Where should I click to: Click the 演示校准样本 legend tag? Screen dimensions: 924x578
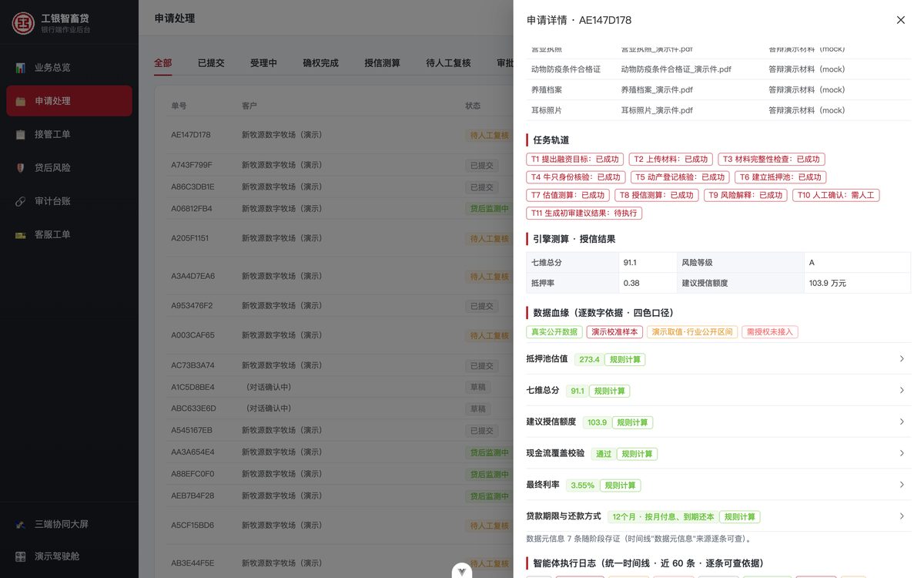[614, 332]
